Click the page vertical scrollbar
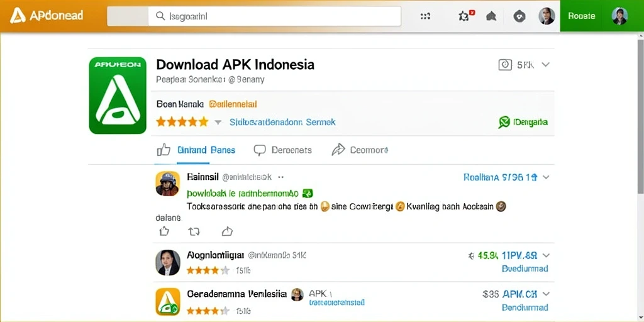 [640, 116]
